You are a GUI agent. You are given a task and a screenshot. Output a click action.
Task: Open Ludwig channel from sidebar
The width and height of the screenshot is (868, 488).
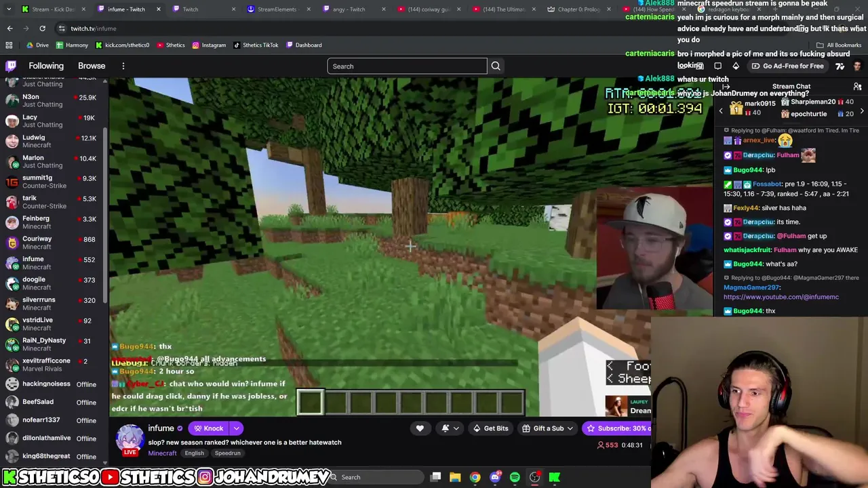tap(54, 141)
